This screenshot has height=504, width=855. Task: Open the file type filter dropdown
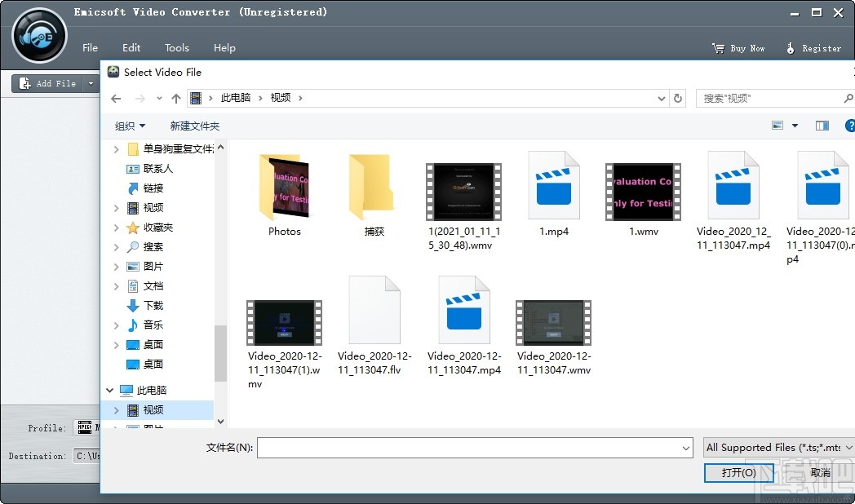(777, 447)
